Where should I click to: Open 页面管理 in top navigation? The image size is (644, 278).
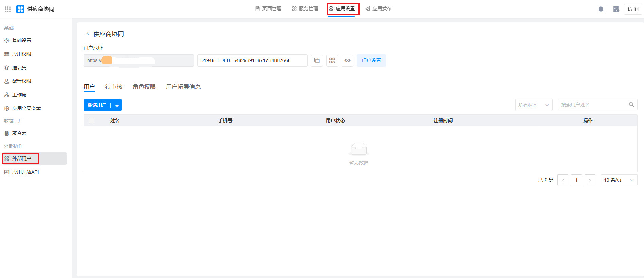tap(268, 9)
